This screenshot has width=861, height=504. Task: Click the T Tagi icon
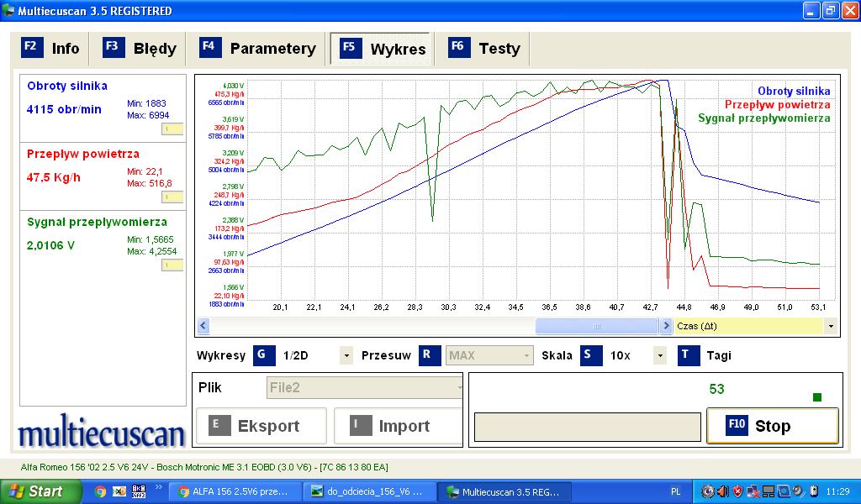[689, 355]
